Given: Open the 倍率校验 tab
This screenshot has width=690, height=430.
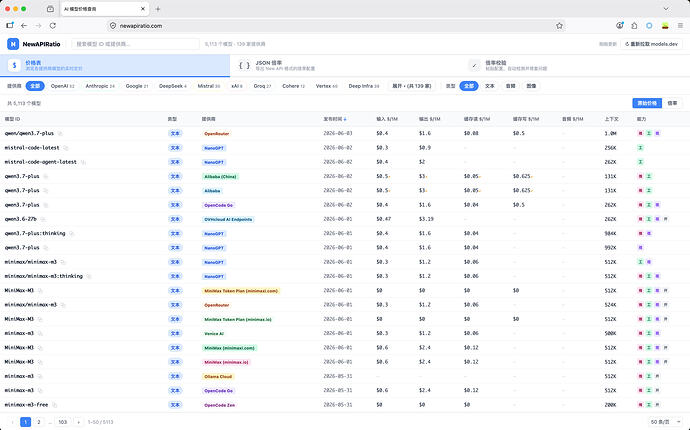Looking at the screenshot, I should tap(575, 66).
